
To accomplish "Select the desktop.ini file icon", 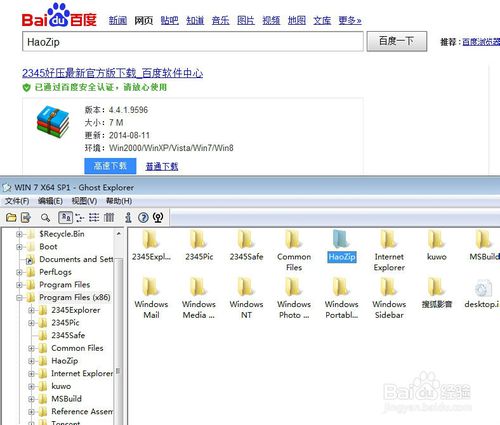I will tap(483, 288).
